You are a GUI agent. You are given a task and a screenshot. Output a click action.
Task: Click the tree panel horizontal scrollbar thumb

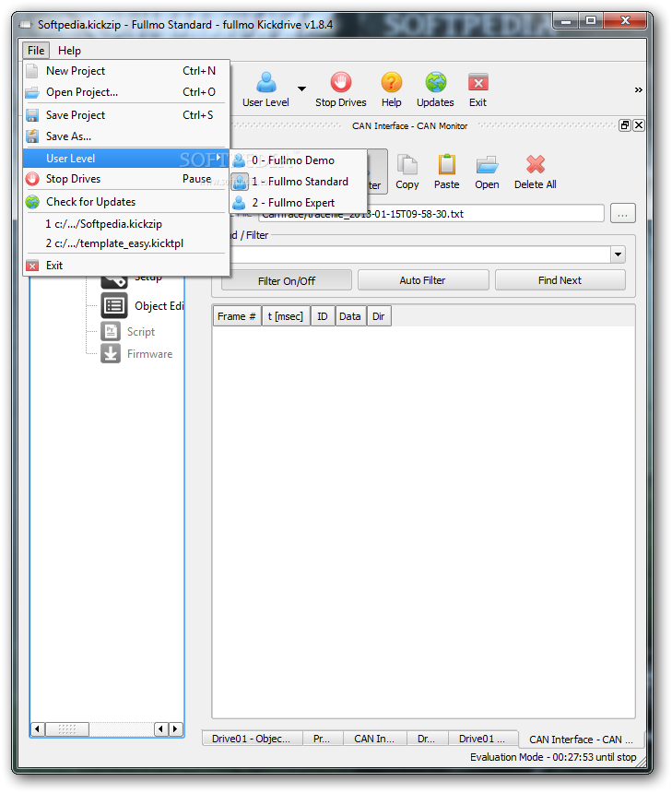click(x=67, y=728)
